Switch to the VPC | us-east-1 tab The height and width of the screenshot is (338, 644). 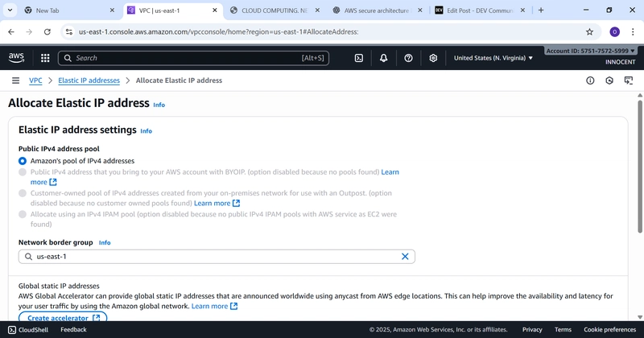[x=172, y=10]
